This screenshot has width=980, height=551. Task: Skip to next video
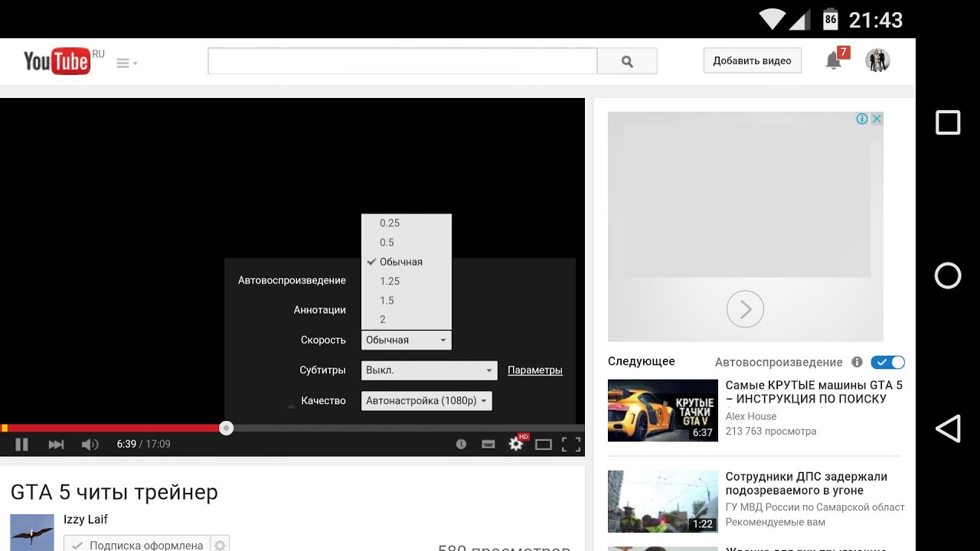pyautogui.click(x=56, y=444)
